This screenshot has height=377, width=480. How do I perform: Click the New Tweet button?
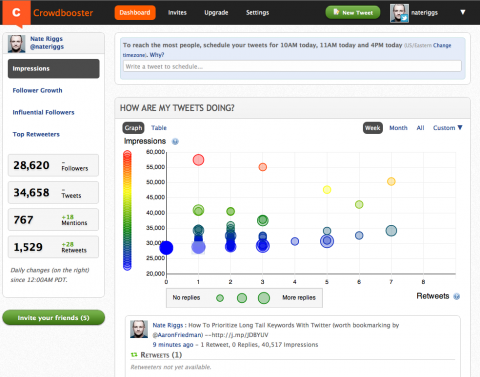click(353, 13)
